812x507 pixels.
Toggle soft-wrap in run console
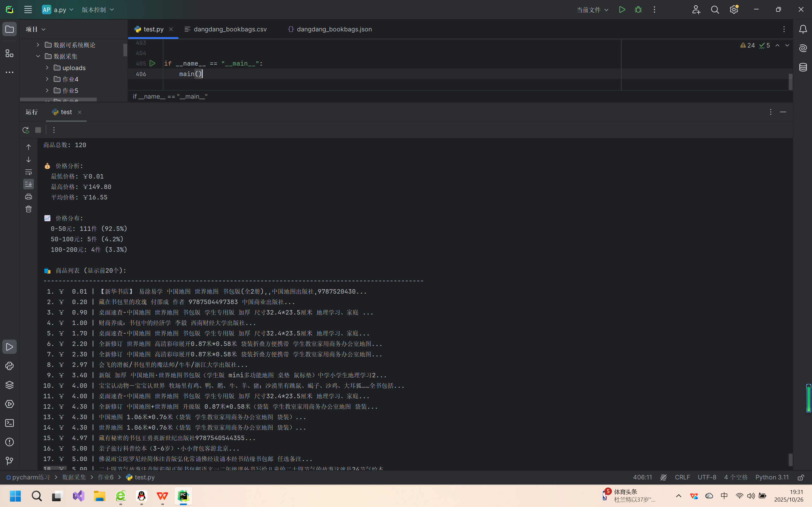click(x=29, y=172)
